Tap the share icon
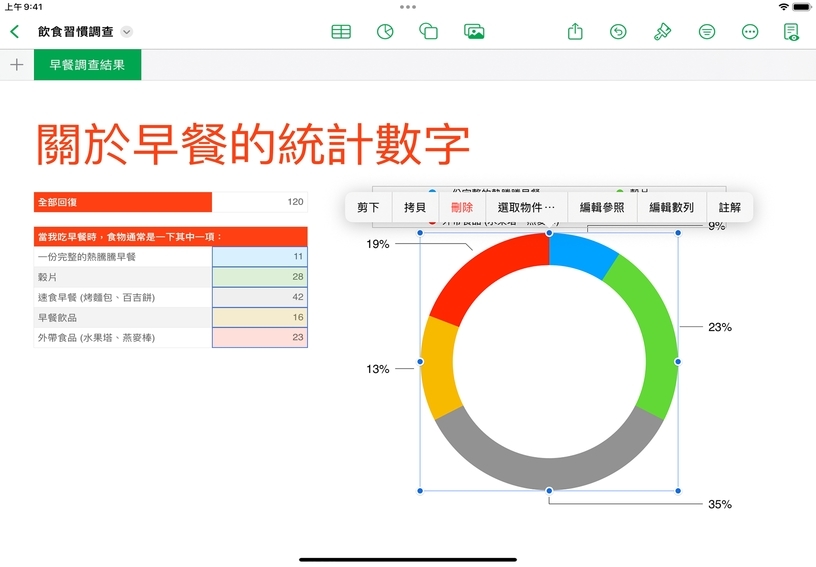Image resolution: width=816 pixels, height=567 pixels. (x=575, y=31)
